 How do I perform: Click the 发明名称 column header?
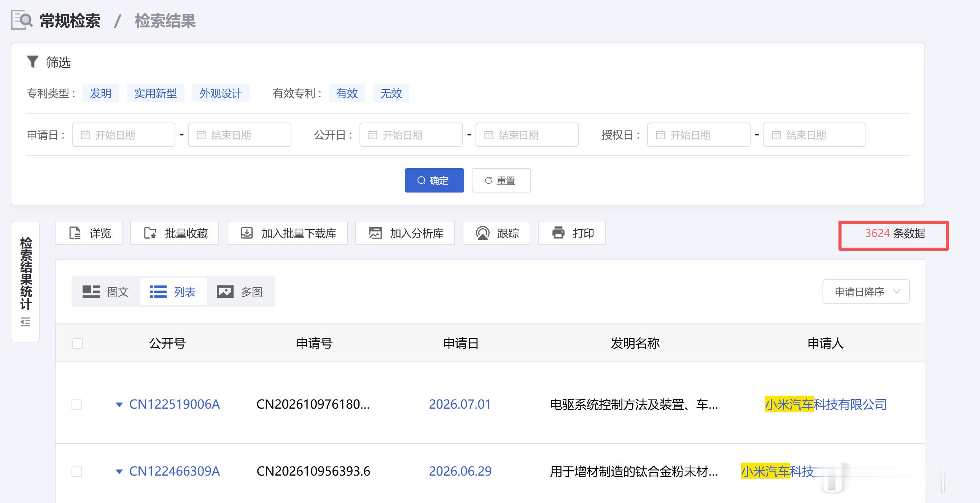tap(635, 343)
